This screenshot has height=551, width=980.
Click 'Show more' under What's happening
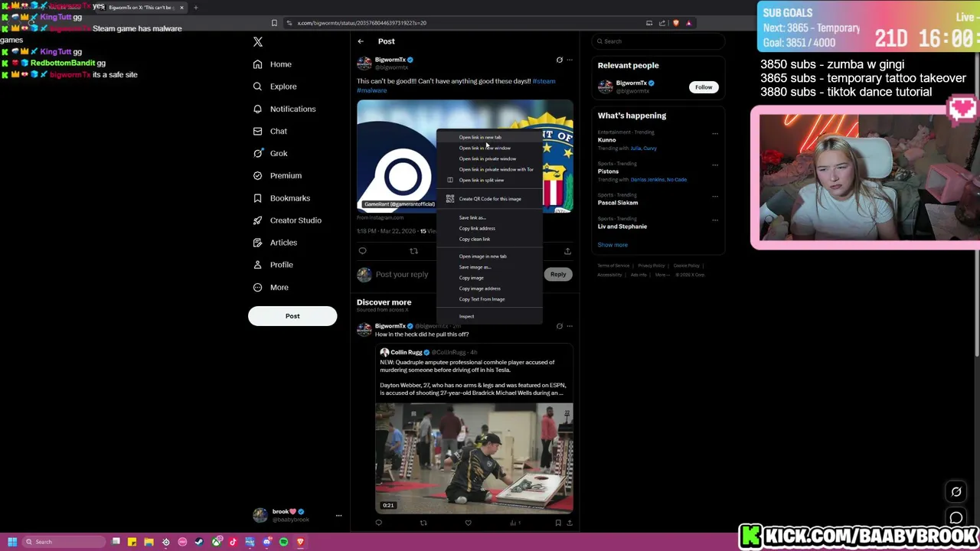tap(612, 245)
